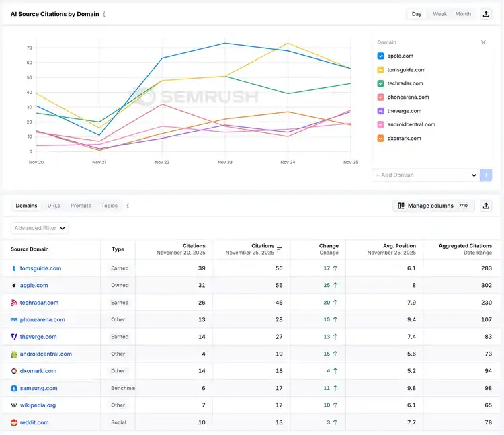Click Social type cell for reddit.com
504x435 pixels.
coord(118,422)
